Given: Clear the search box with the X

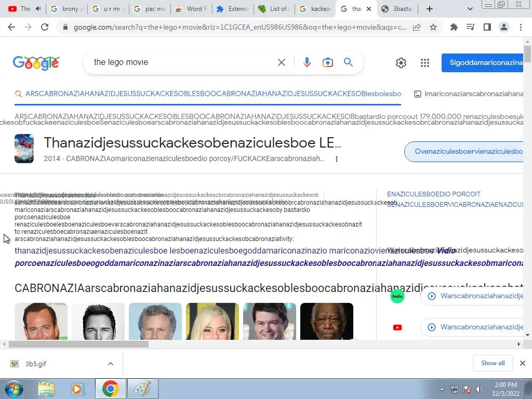Looking at the screenshot, I should click(281, 62).
